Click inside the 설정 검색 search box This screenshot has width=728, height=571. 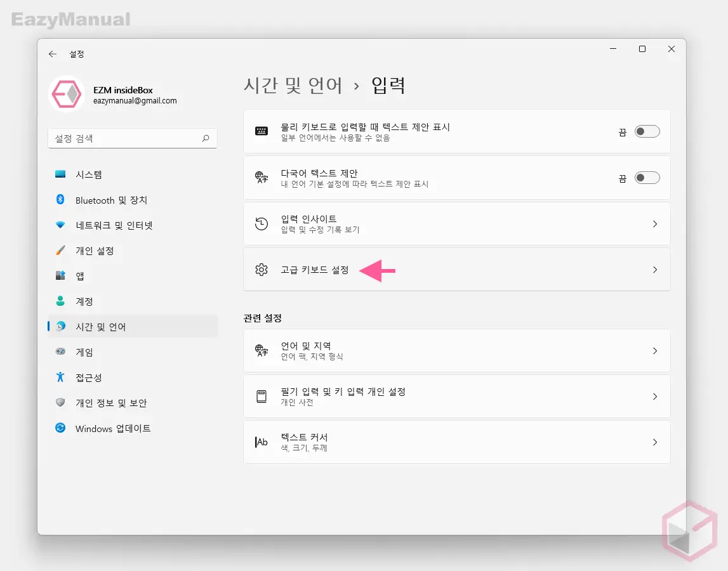127,138
